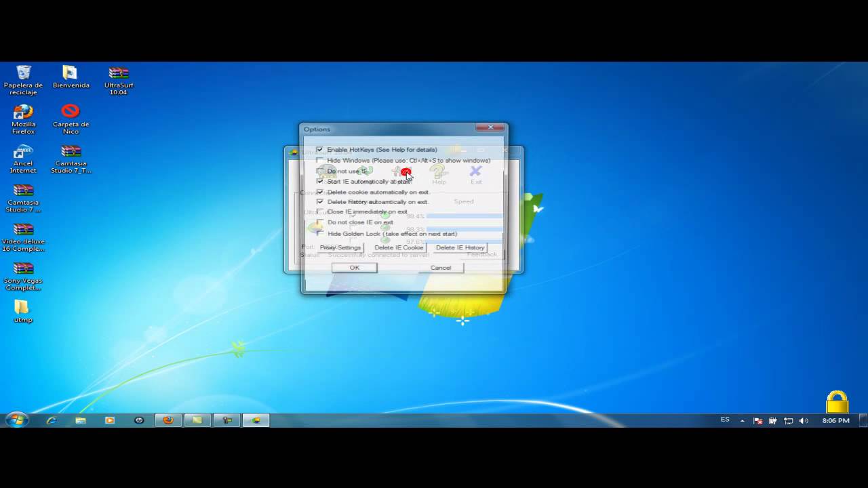Check the Do not use IE option
The height and width of the screenshot is (488, 868).
pos(319,171)
